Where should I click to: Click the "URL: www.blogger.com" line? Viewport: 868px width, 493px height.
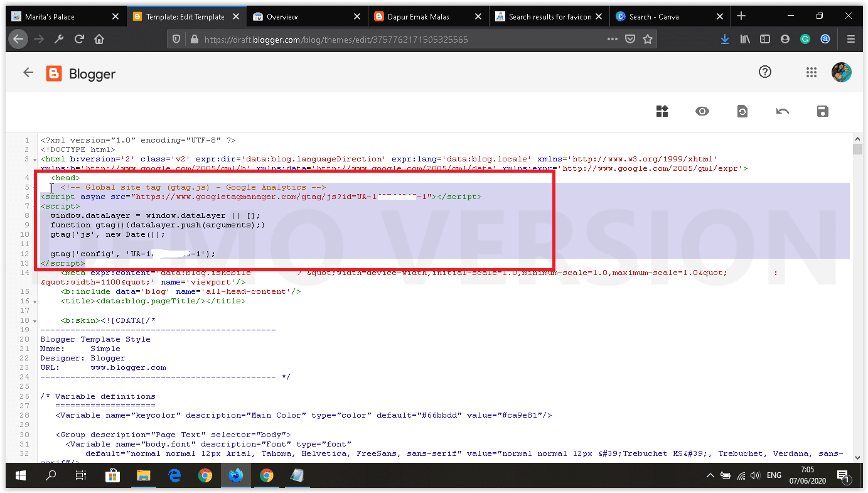[103, 367]
